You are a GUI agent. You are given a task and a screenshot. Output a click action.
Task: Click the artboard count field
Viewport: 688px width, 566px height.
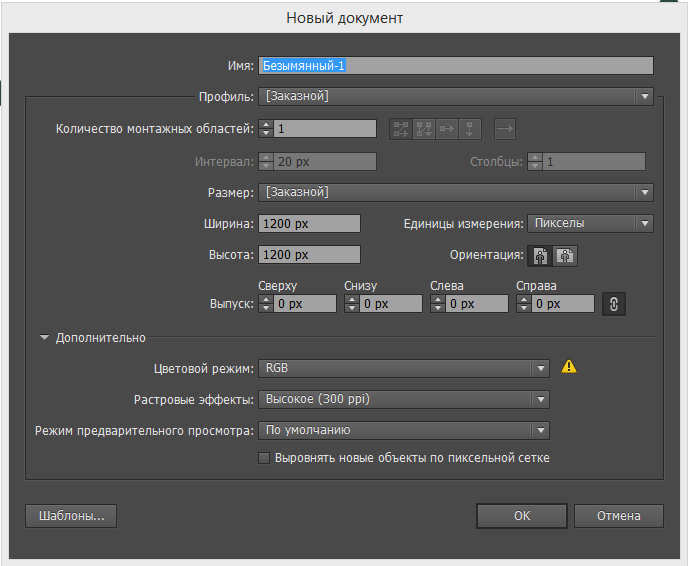click(325, 129)
